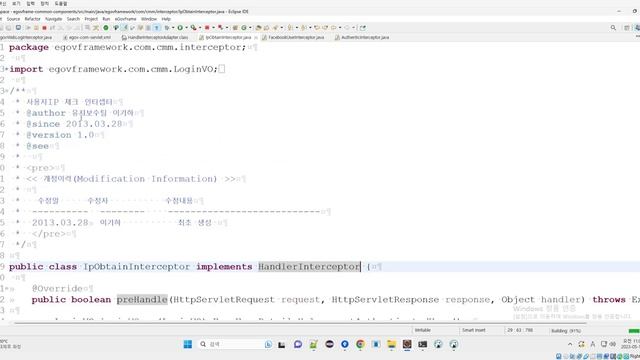640x360 pixels.
Task: Open the Navigate menu
Action: click(53, 19)
